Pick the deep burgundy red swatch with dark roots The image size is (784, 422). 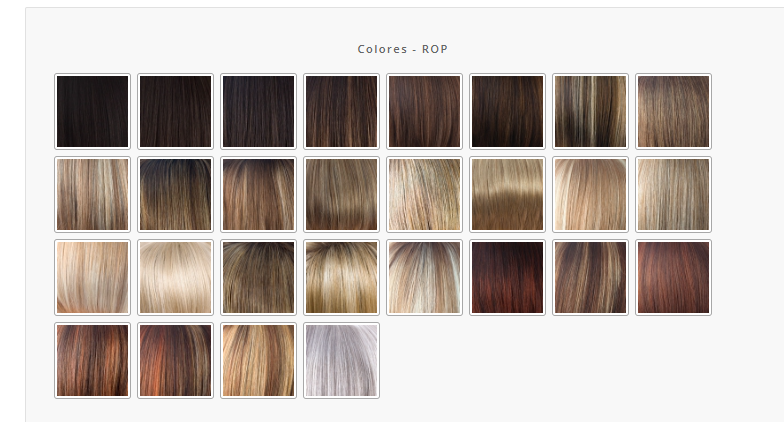point(508,278)
